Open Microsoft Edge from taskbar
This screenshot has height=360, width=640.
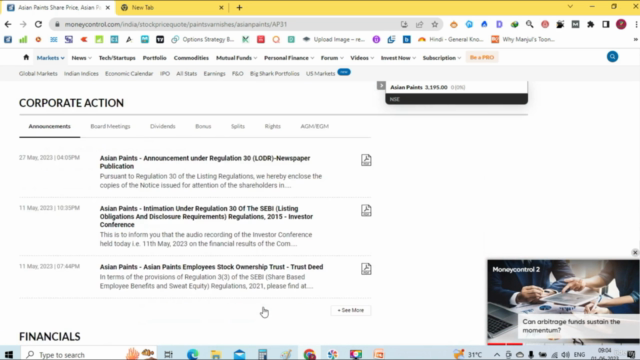point(192,354)
